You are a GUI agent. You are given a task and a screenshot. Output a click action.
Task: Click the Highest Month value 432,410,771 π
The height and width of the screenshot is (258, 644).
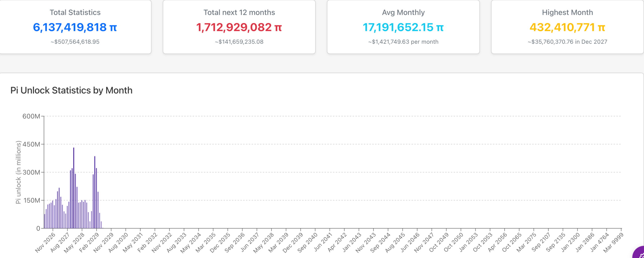click(567, 27)
